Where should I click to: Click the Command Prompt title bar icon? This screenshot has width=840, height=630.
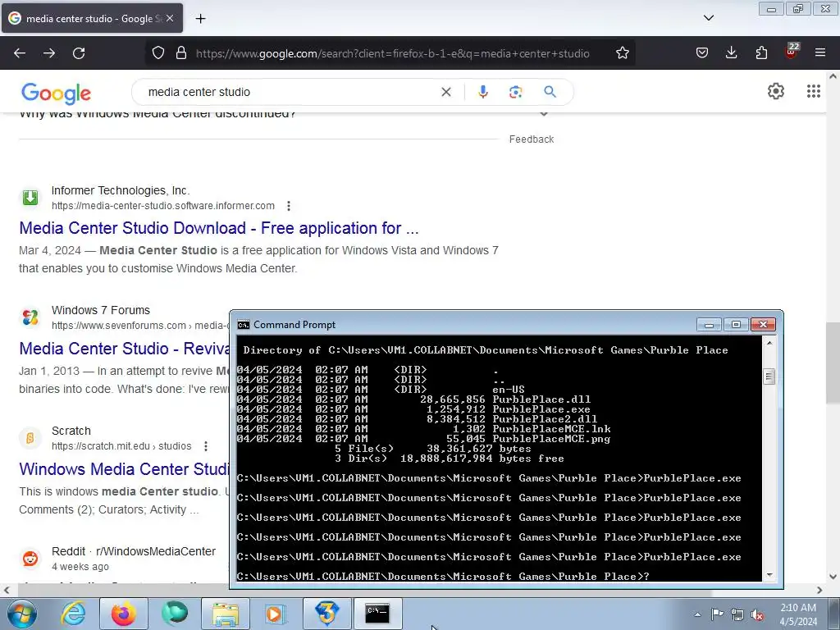[x=243, y=325]
